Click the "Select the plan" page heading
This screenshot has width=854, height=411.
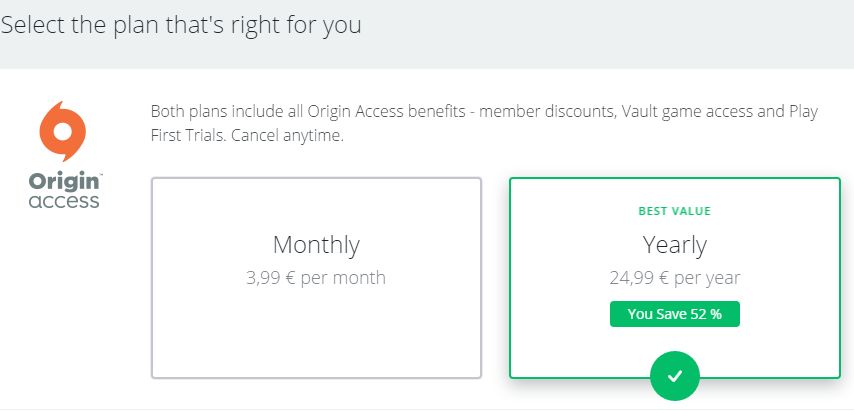point(180,25)
